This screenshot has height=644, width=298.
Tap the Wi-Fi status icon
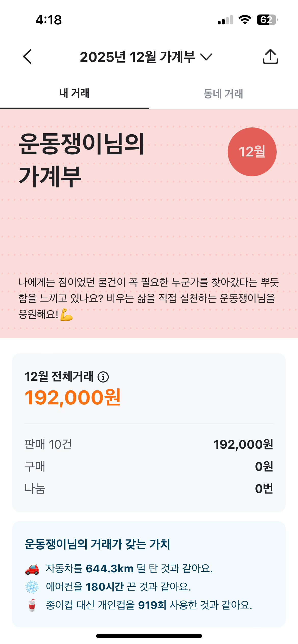pos(245,20)
